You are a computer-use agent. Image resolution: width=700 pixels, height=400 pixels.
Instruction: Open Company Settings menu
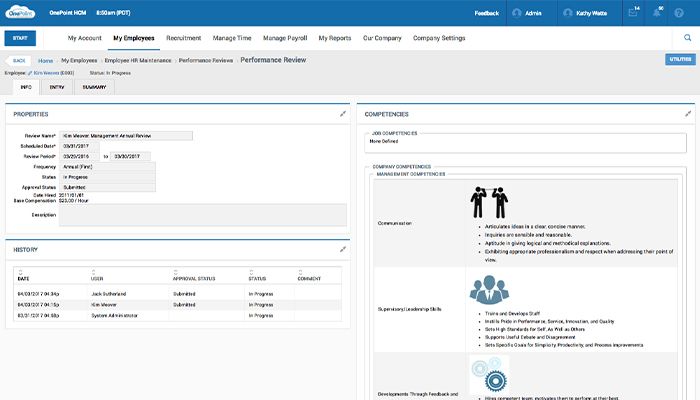pos(439,38)
